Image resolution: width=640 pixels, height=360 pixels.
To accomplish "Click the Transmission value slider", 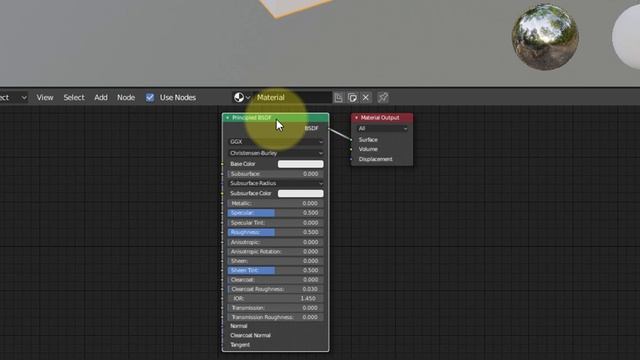I will point(276,308).
